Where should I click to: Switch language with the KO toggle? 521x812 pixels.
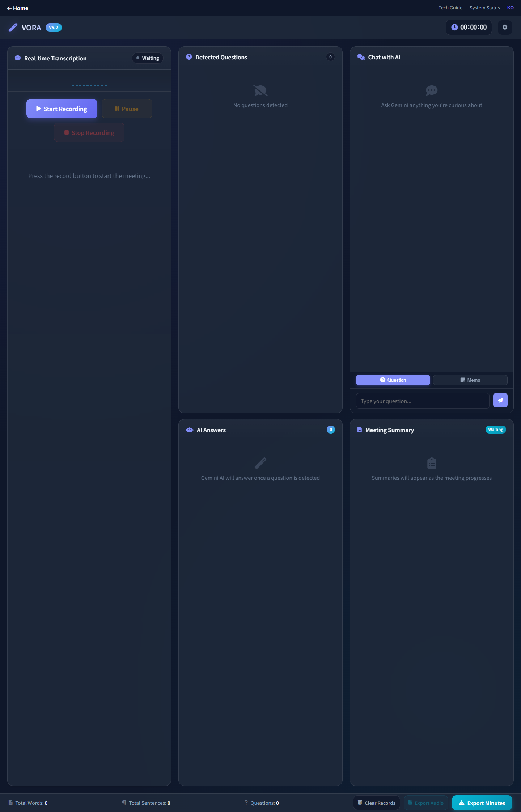click(510, 8)
